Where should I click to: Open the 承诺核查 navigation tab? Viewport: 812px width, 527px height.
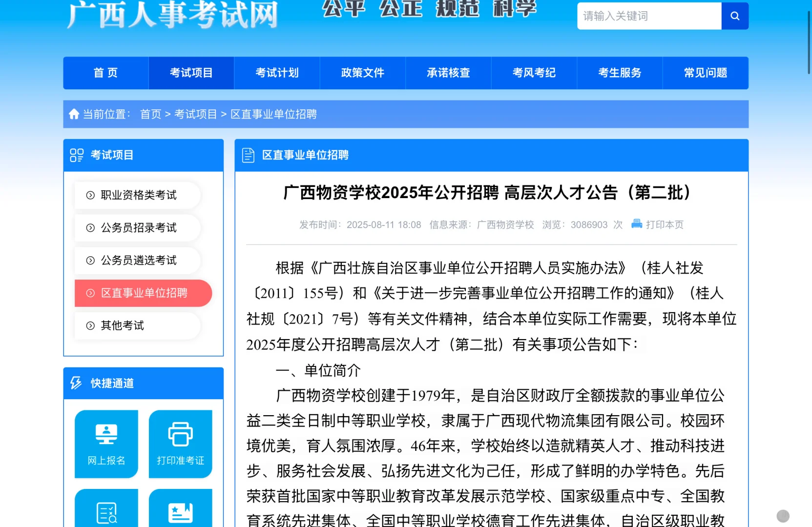449,73
